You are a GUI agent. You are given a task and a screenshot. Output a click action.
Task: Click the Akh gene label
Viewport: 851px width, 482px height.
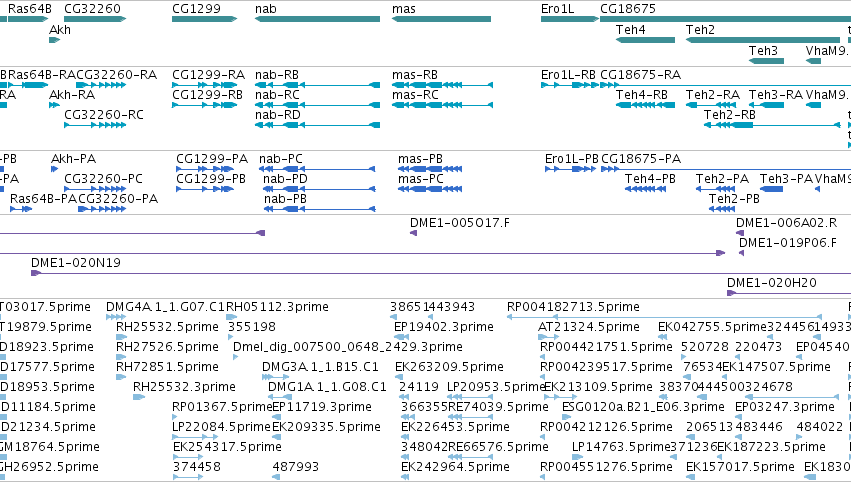pos(60,29)
